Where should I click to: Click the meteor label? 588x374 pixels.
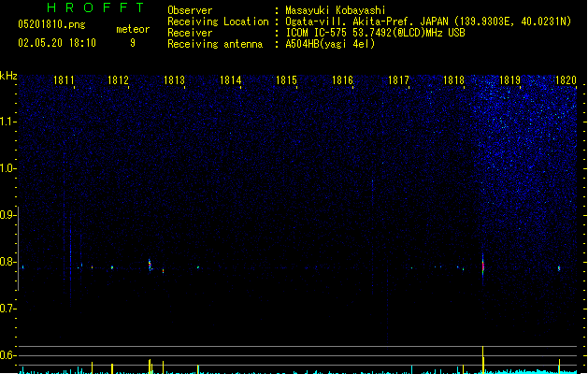133,29
